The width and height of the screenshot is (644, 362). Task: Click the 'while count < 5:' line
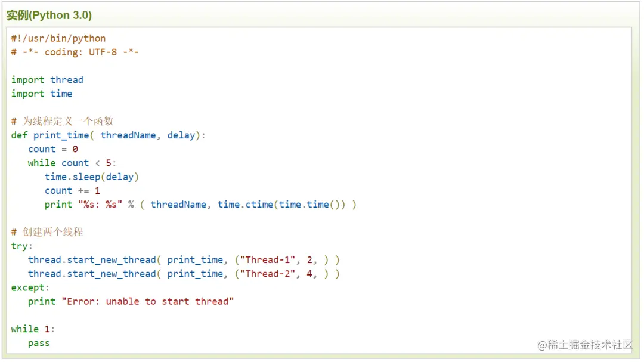[72, 163]
